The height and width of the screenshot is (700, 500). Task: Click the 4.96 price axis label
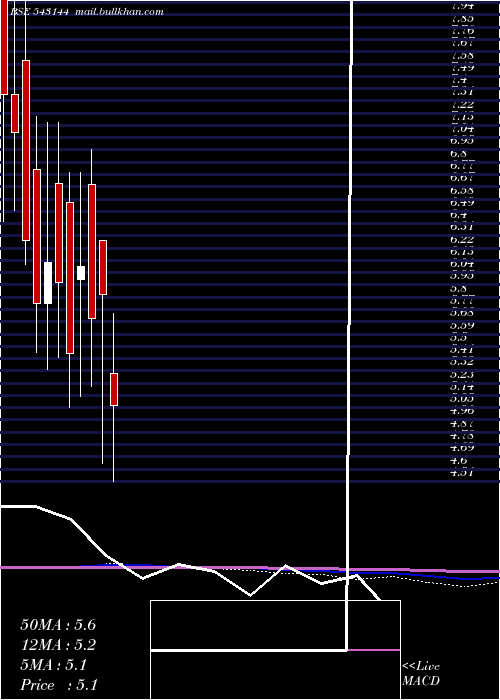(x=462, y=411)
